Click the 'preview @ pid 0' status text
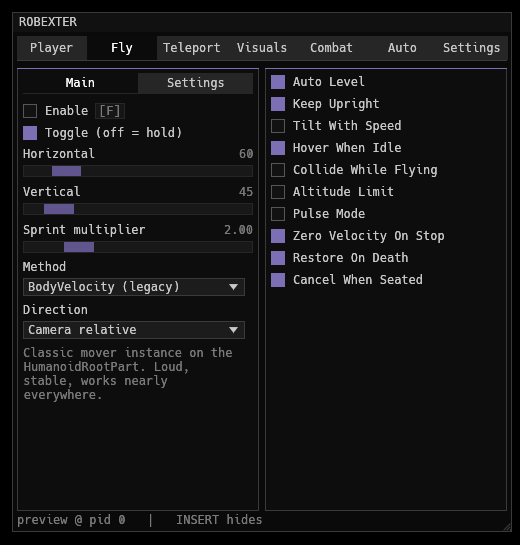Image resolution: width=520 pixels, height=545 pixels. [x=71, y=520]
